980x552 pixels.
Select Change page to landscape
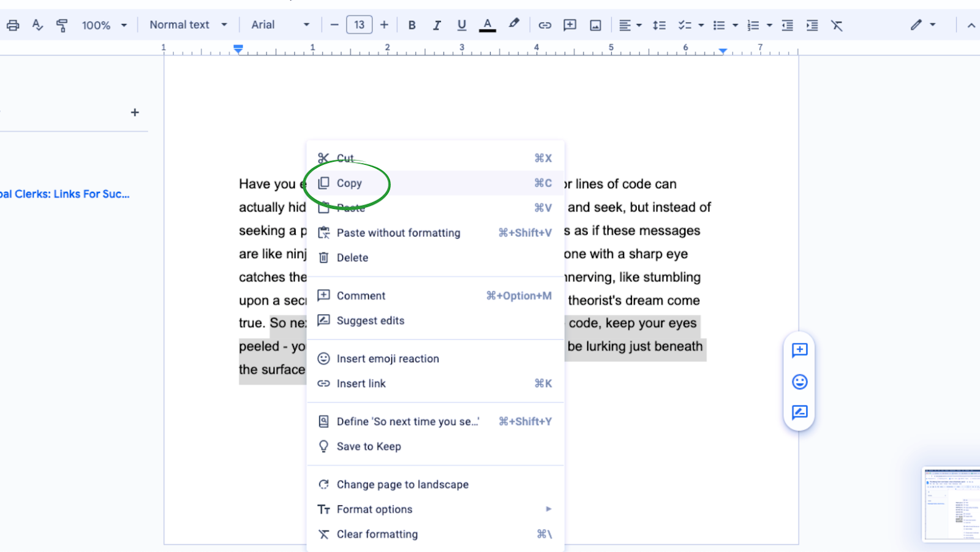point(435,485)
